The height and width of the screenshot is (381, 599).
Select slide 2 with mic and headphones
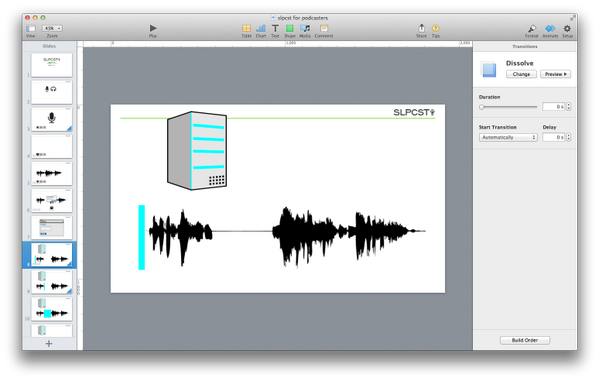click(x=52, y=92)
